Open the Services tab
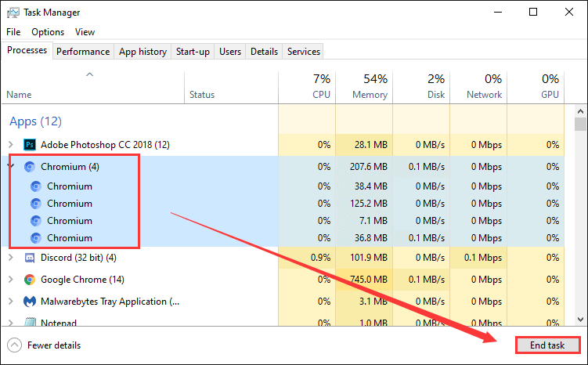The width and height of the screenshot is (588, 365). (x=303, y=52)
